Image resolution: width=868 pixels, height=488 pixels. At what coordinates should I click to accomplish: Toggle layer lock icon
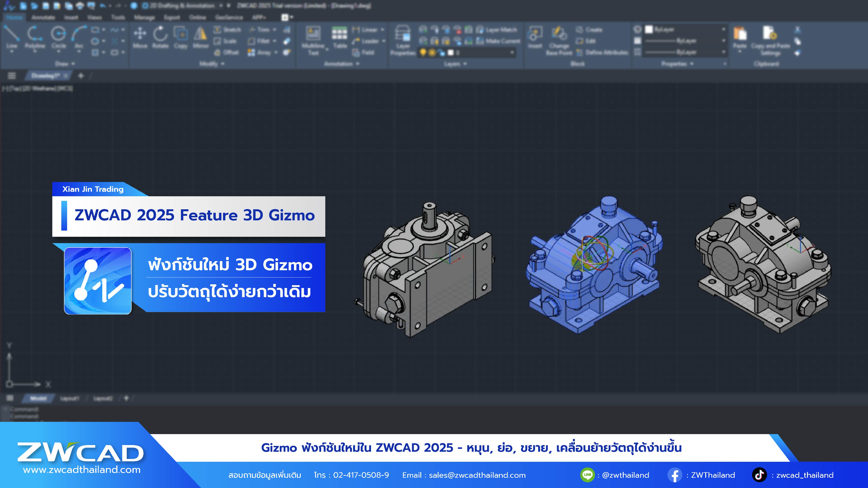coord(441,52)
